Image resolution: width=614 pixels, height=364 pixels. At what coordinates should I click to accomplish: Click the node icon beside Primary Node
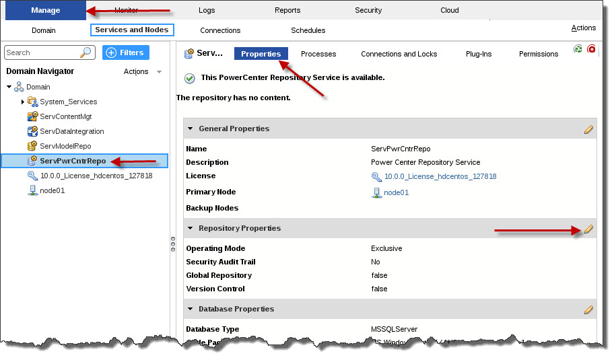point(377,192)
